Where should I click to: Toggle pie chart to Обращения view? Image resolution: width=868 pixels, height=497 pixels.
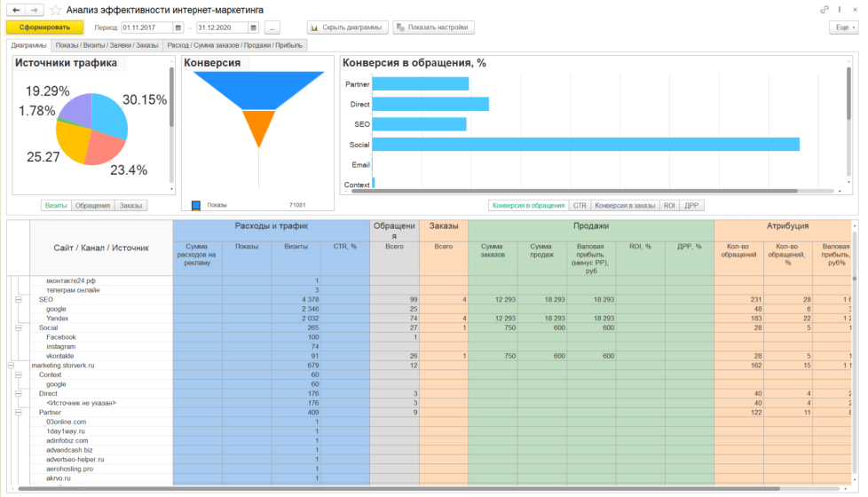[93, 205]
